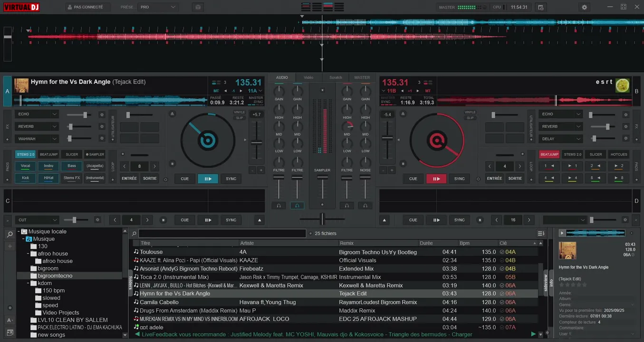The image size is (644, 342).
Task: Open the settings gear in top bar
Action: 584,7
